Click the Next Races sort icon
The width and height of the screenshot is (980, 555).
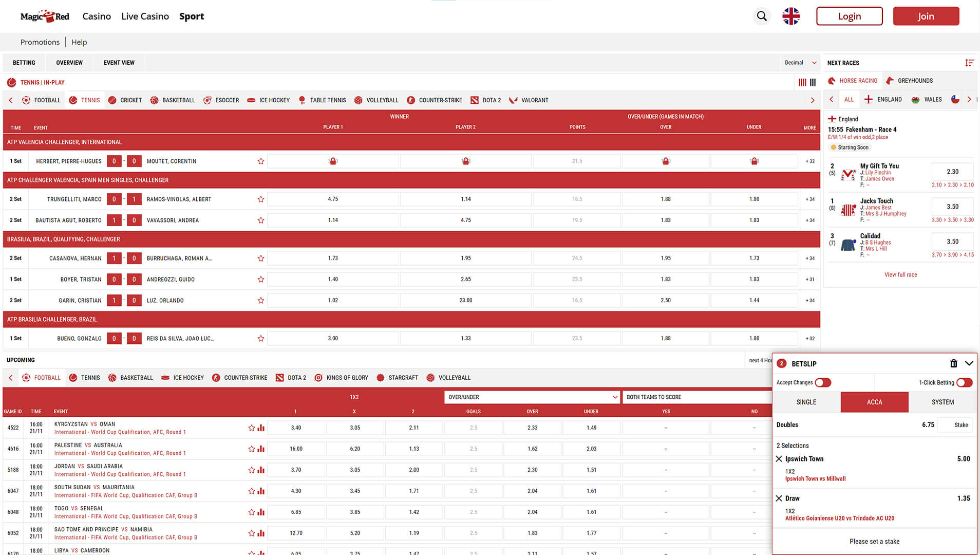coord(969,63)
